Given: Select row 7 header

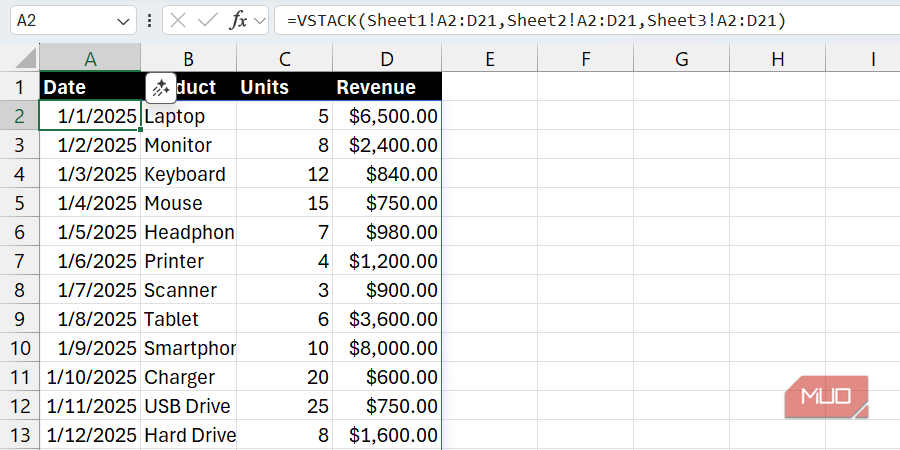Looking at the screenshot, I should tap(19, 261).
